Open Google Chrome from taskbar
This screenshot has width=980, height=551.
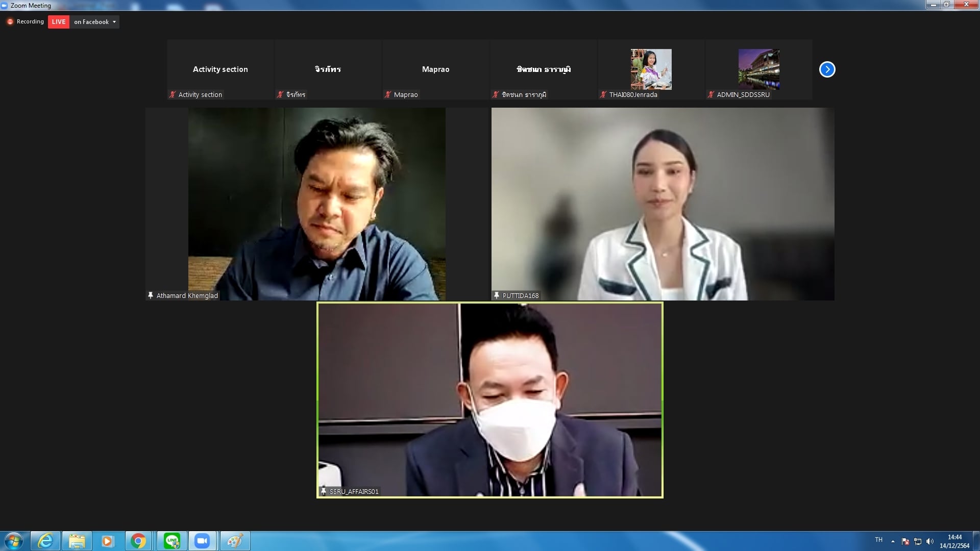(138, 541)
